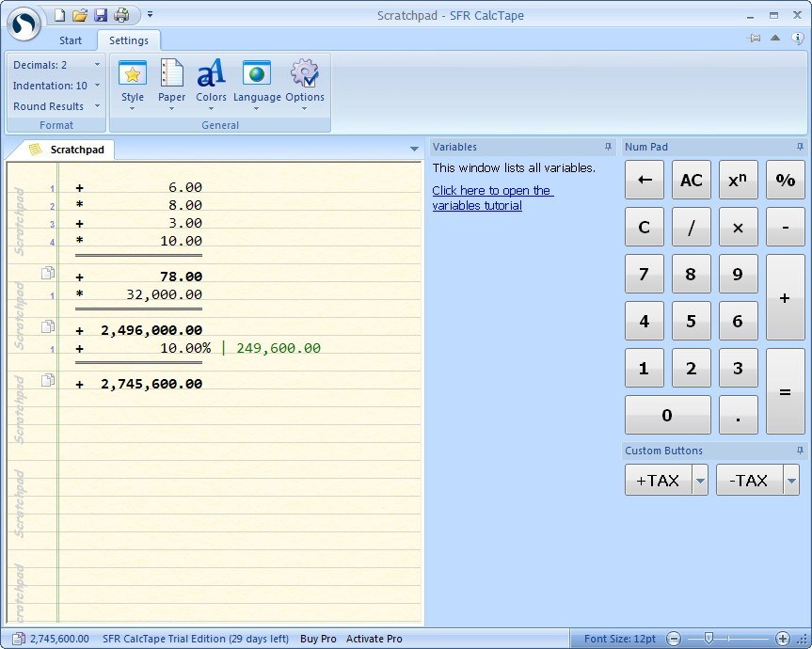
Task: Click the equals button
Action: coord(785,391)
